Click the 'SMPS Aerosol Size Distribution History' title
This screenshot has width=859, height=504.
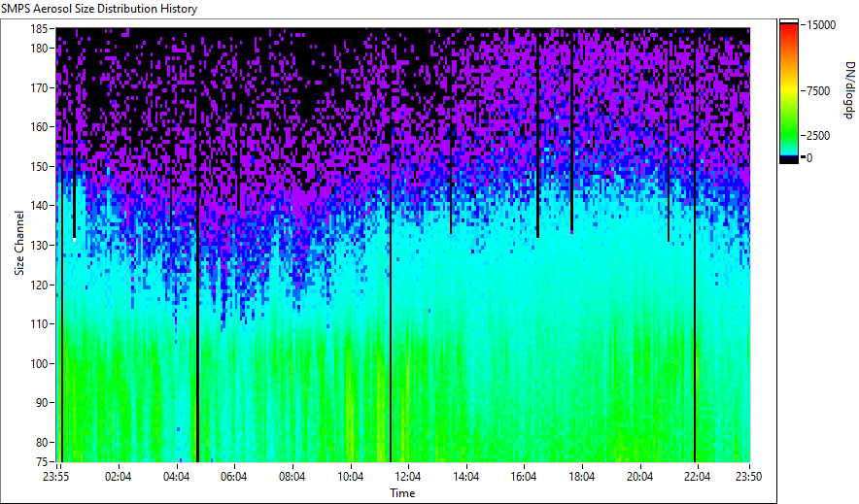click(99, 9)
